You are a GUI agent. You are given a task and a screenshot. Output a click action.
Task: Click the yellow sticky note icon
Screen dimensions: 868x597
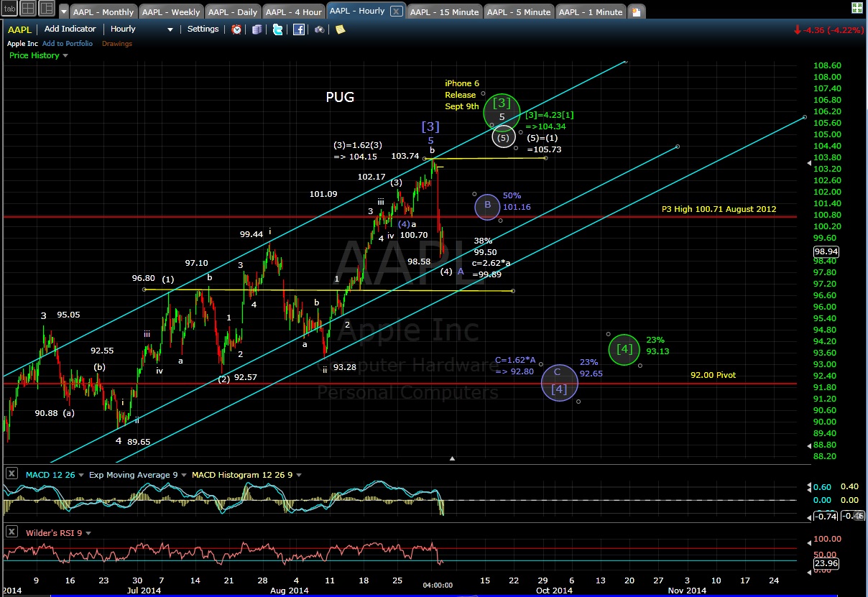340,29
